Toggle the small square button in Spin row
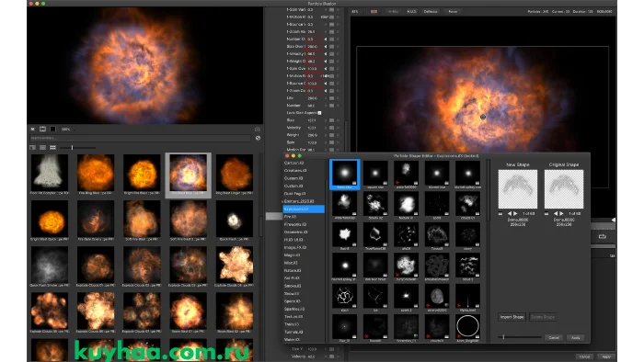Viewport: 644px width, 362px height. (332, 142)
